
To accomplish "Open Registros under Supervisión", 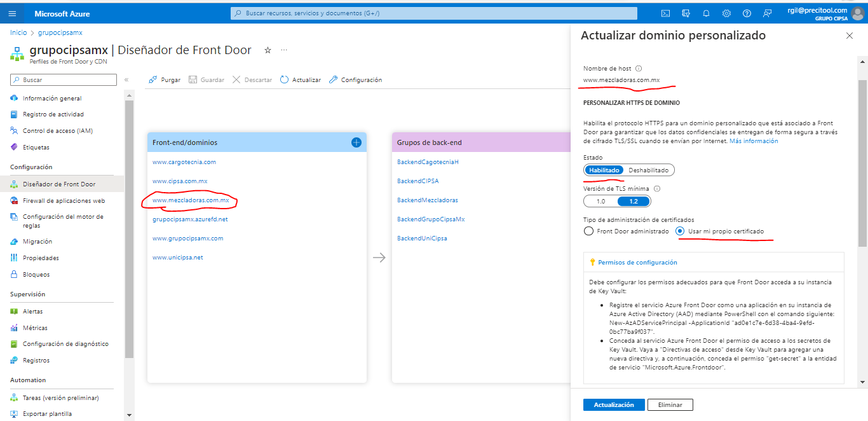I will pos(36,361).
